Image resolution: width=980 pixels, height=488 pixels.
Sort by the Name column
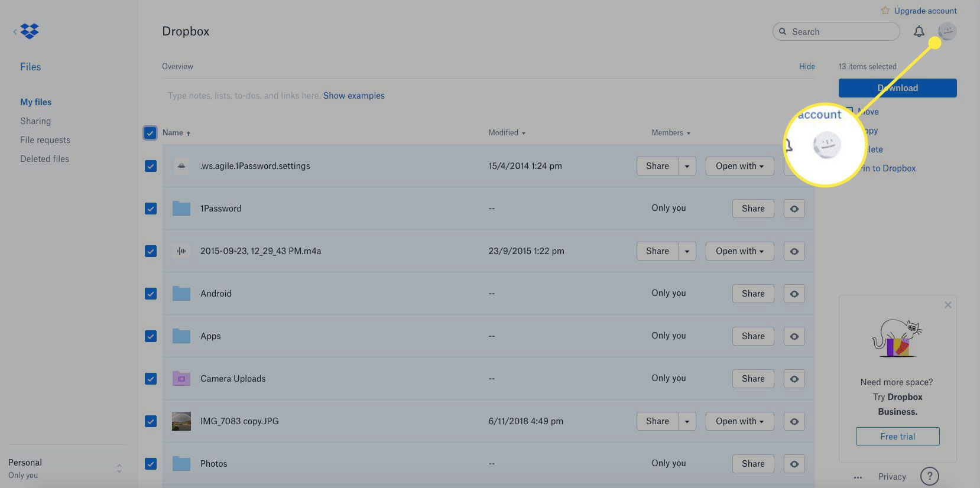point(176,133)
